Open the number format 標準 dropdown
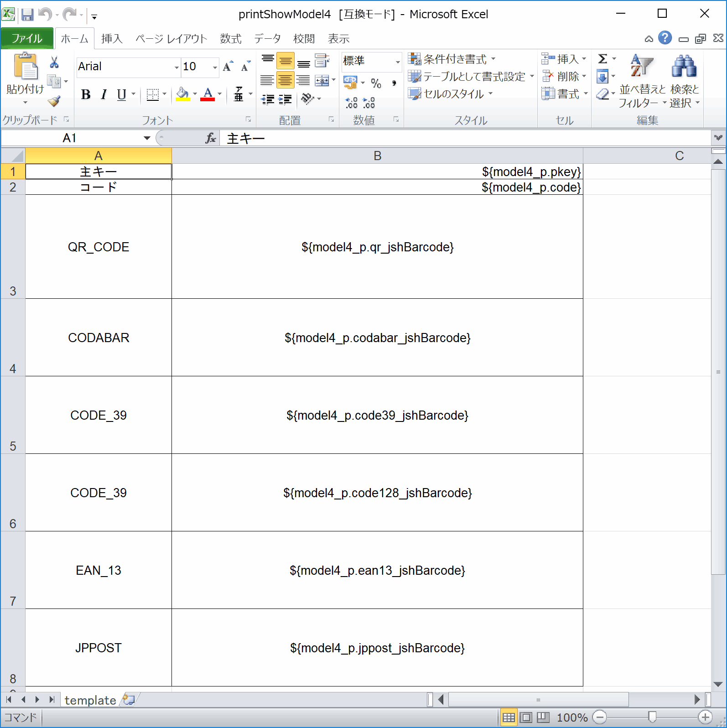The height and width of the screenshot is (728, 727). [398, 62]
